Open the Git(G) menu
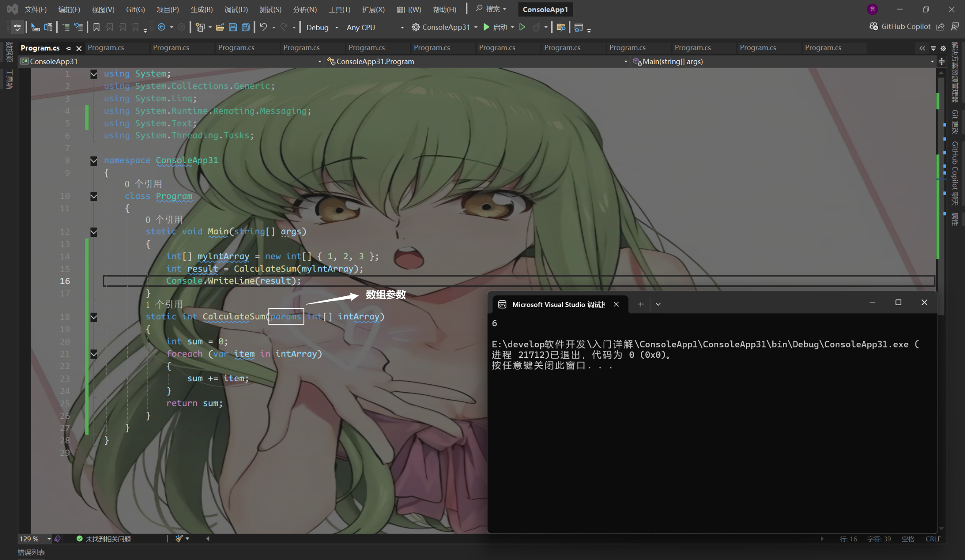The height and width of the screenshot is (560, 965). (x=135, y=9)
